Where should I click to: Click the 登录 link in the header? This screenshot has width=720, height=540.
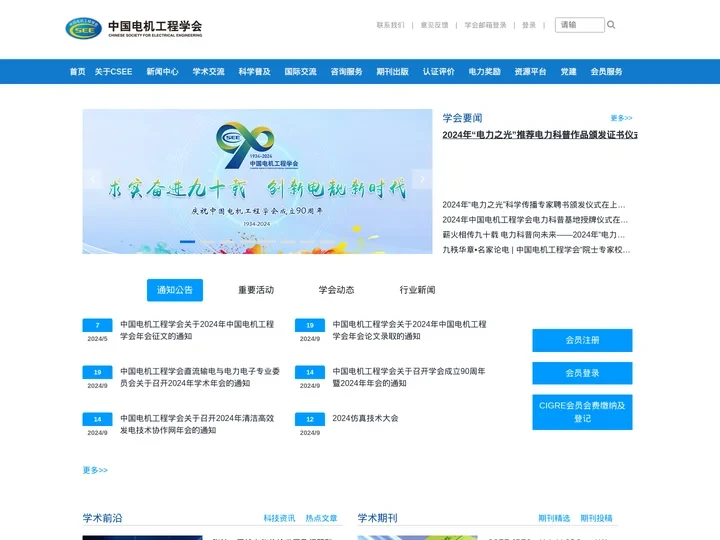coord(529,25)
